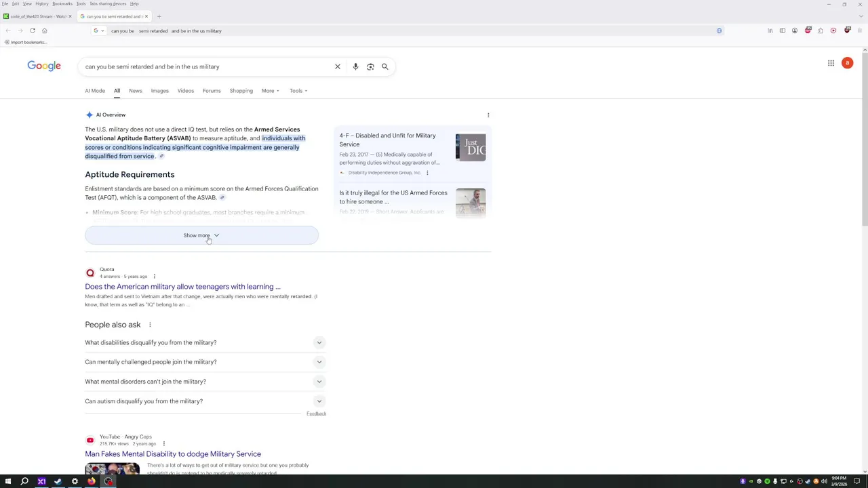
Task: Open the extensions puzzle icon
Action: click(821, 30)
